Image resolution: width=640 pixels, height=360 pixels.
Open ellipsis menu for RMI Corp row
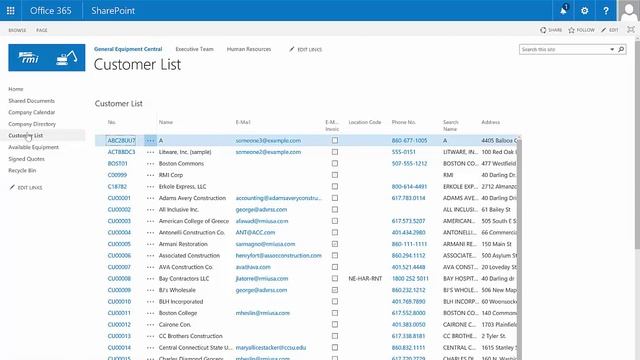tap(150, 175)
